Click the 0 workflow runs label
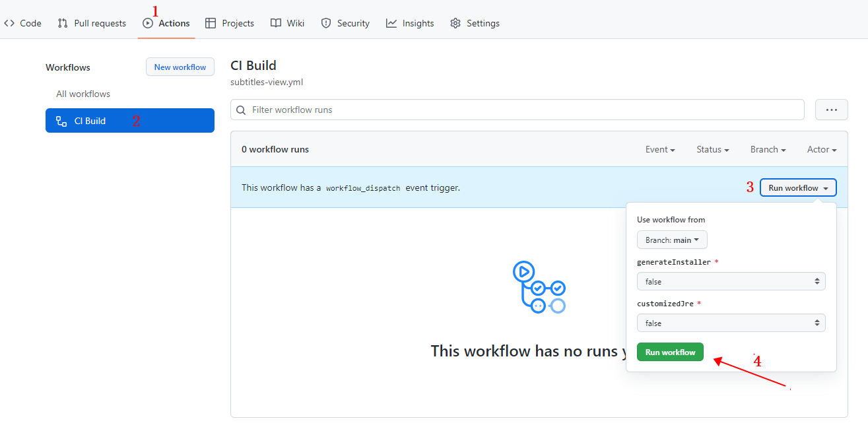The height and width of the screenshot is (433, 868). [x=275, y=149]
